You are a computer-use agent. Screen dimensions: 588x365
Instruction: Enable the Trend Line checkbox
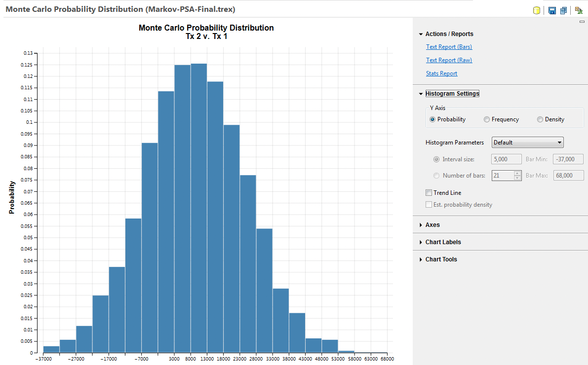(x=429, y=192)
